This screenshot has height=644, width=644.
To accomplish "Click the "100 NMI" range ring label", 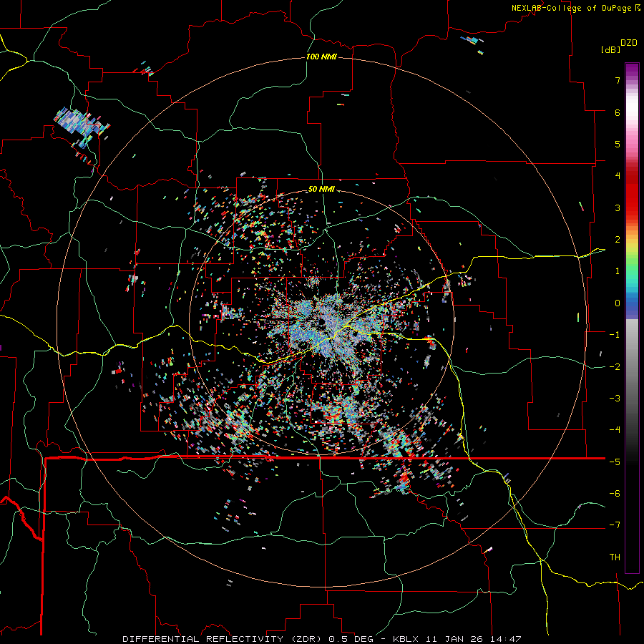I will pos(321,57).
